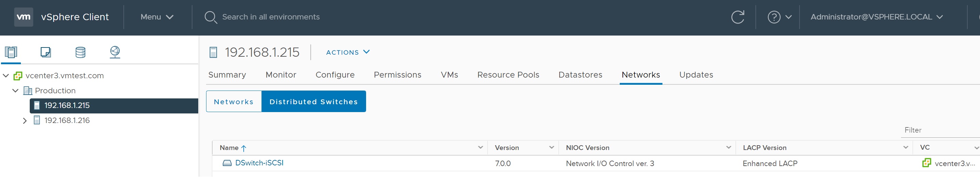The image size is (980, 177).
Task: Open the Hosts and Clusters inventory view
Action: click(x=11, y=52)
